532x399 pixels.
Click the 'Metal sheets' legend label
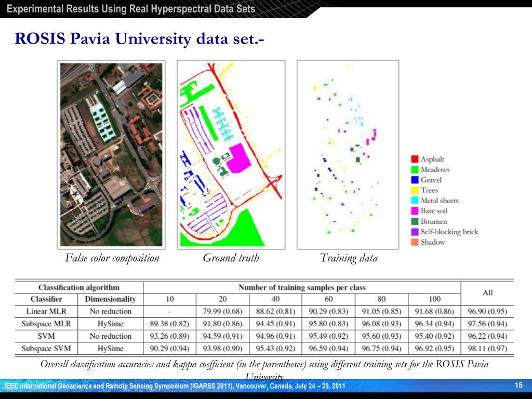tap(440, 201)
